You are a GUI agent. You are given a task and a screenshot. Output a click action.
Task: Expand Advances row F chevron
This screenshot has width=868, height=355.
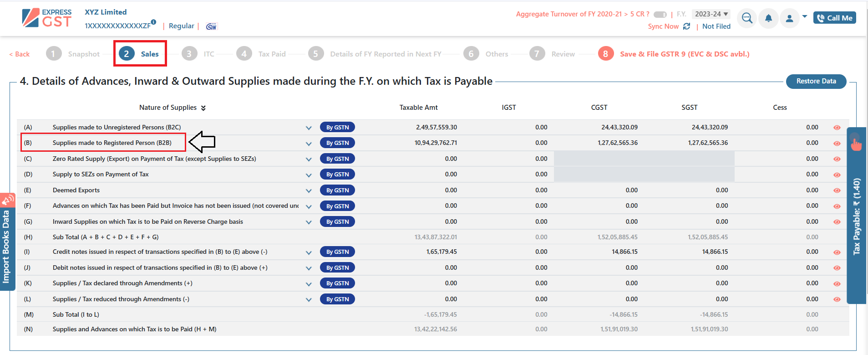(x=309, y=206)
